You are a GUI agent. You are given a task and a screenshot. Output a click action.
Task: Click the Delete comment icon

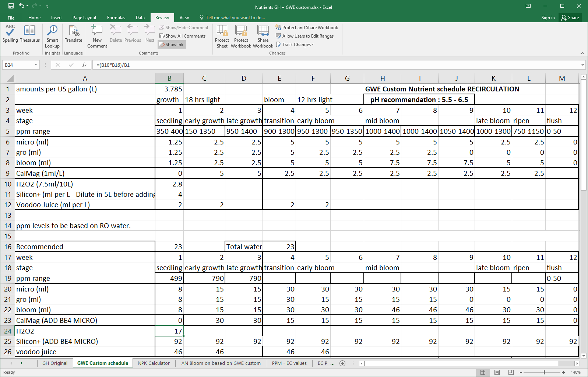(x=116, y=34)
